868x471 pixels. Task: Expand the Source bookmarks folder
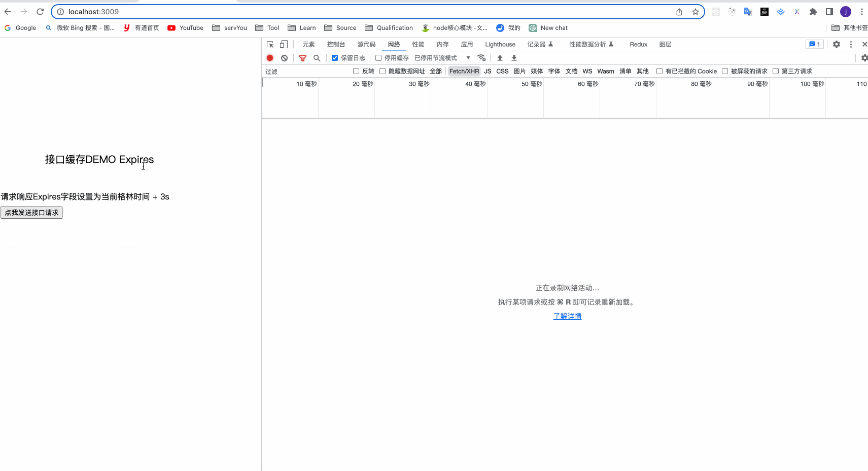click(x=340, y=28)
